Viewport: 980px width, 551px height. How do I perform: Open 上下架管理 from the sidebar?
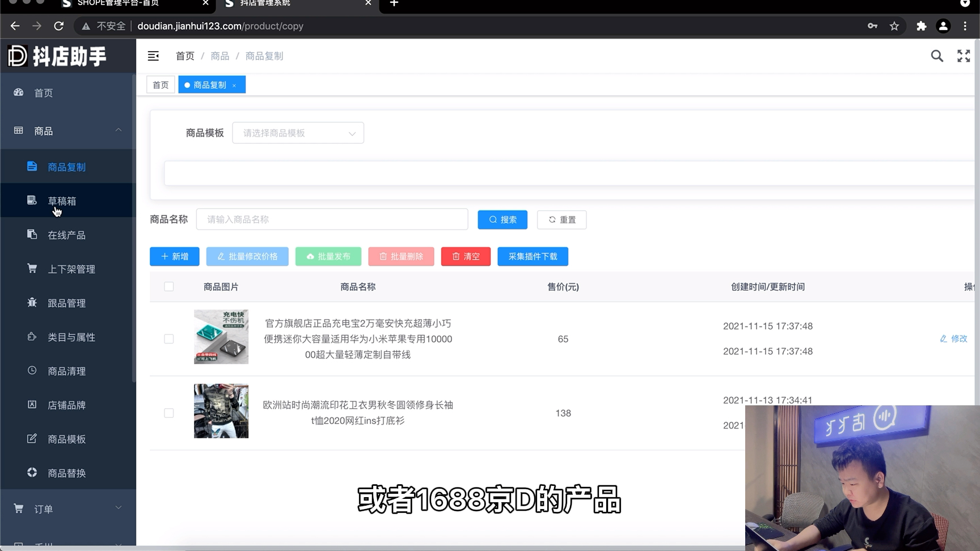pos(73,269)
